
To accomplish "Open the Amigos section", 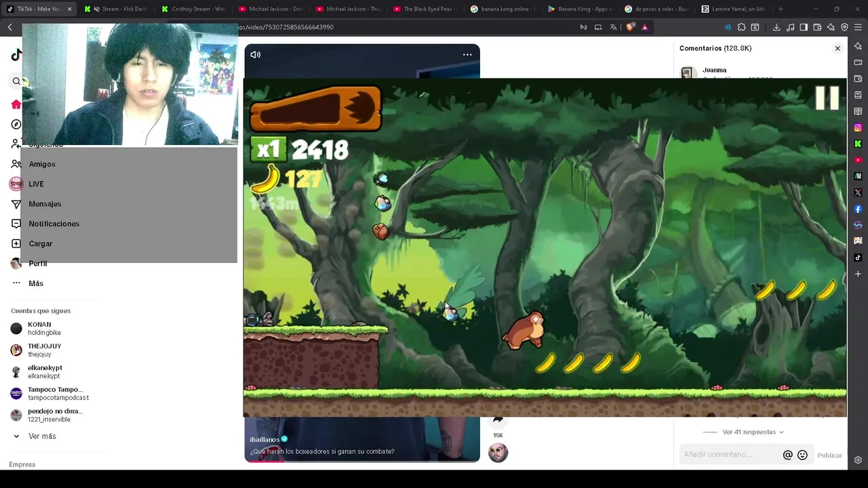I will pyautogui.click(x=42, y=164).
